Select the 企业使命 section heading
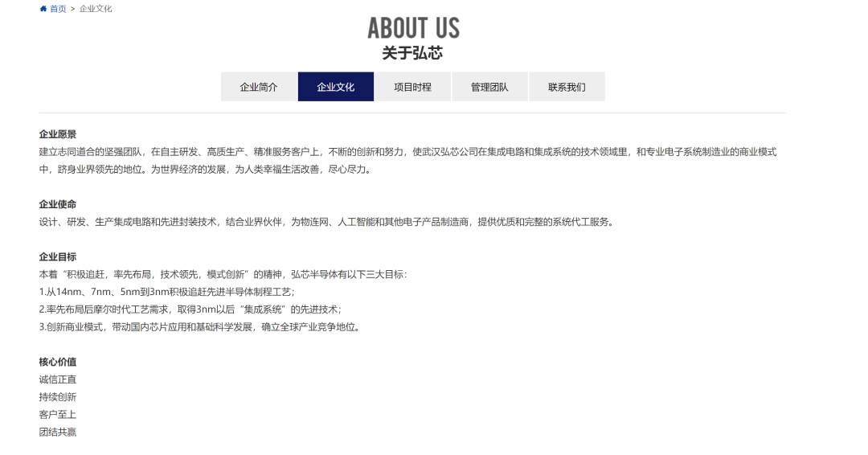868x455 pixels. 58,204
